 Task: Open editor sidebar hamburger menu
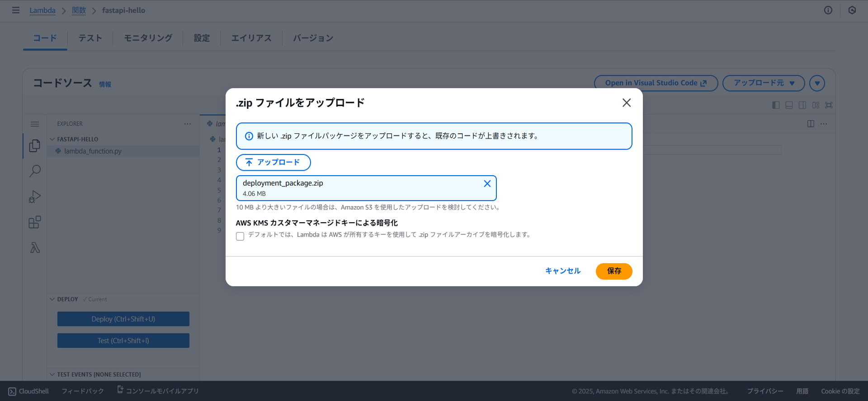[35, 124]
